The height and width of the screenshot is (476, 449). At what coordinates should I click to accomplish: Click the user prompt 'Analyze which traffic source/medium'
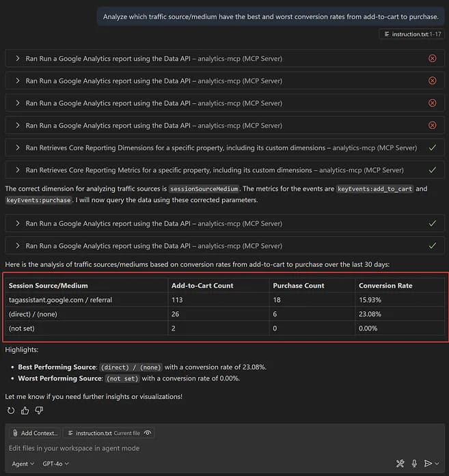(271, 16)
